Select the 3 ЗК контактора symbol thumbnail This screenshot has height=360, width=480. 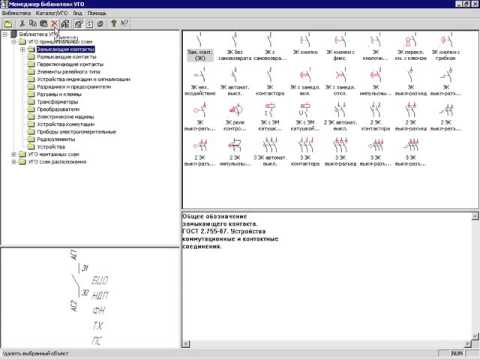point(305,152)
